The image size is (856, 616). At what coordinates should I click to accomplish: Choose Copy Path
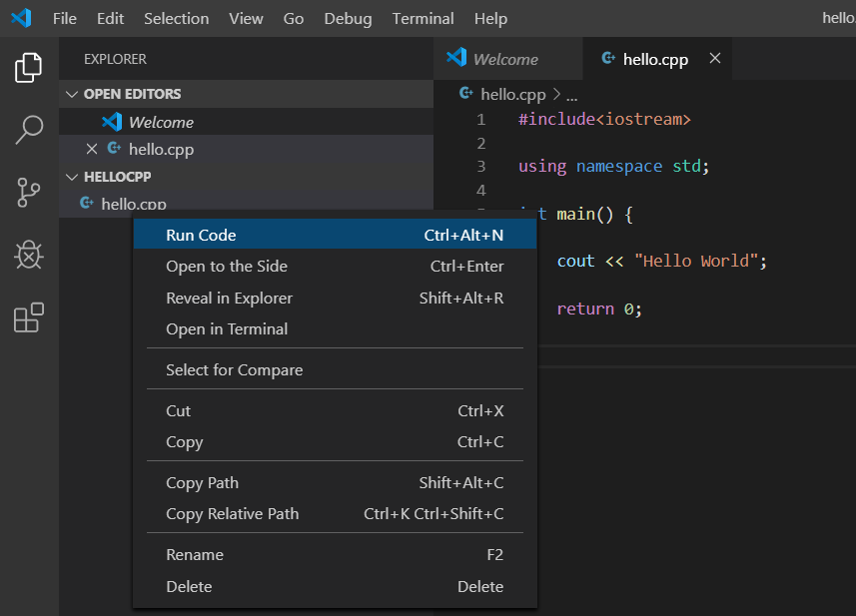[335, 483]
